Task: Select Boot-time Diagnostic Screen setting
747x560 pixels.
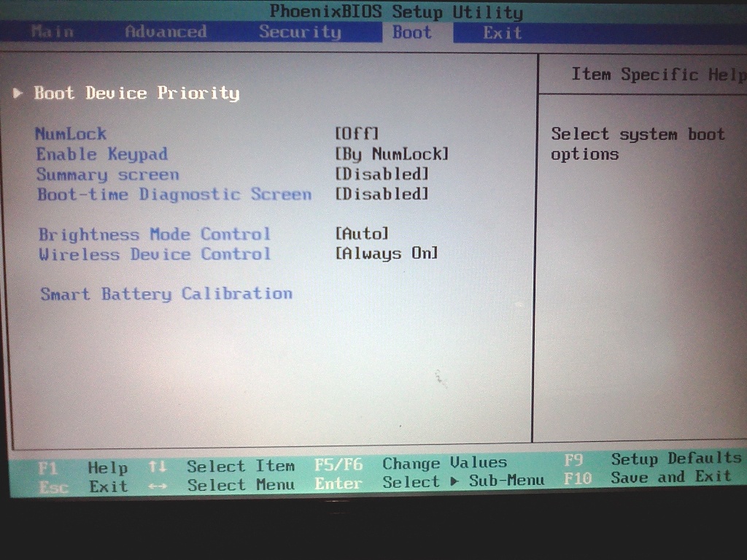Action: coord(174,194)
